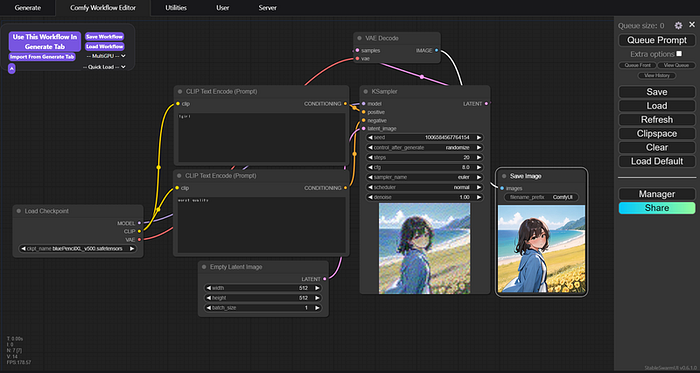Image resolution: width=700 pixels, height=373 pixels.
Task: Click the negative prompt text area
Action: tap(262, 225)
